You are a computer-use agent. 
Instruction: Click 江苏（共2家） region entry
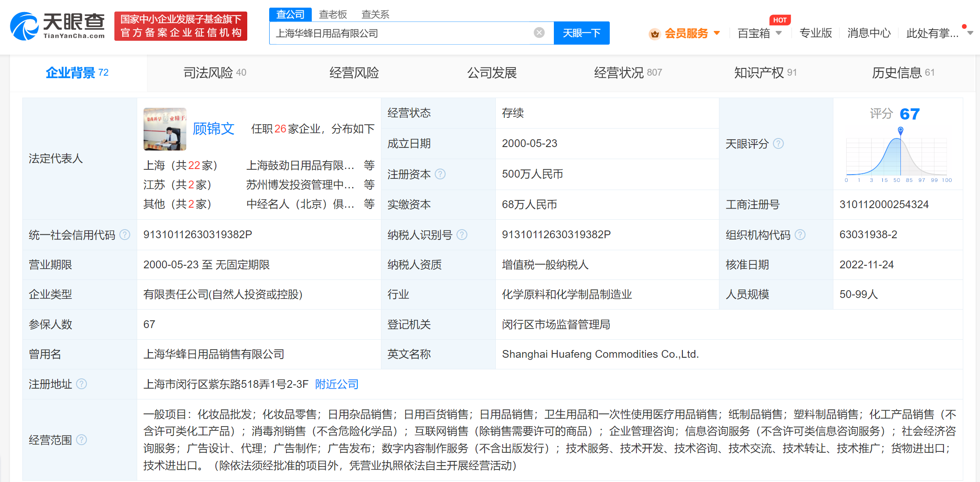(178, 185)
